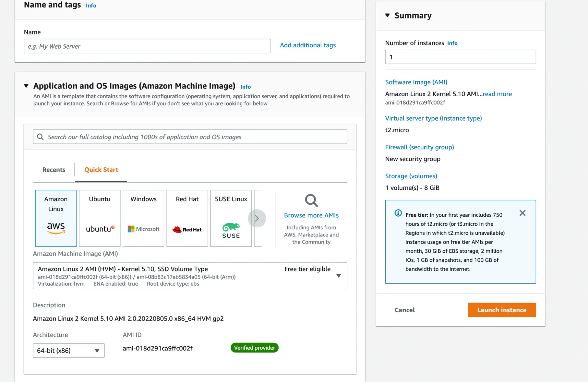This screenshot has width=588, height=382.
Task: Dismiss the Free tier notice
Action: (522, 213)
